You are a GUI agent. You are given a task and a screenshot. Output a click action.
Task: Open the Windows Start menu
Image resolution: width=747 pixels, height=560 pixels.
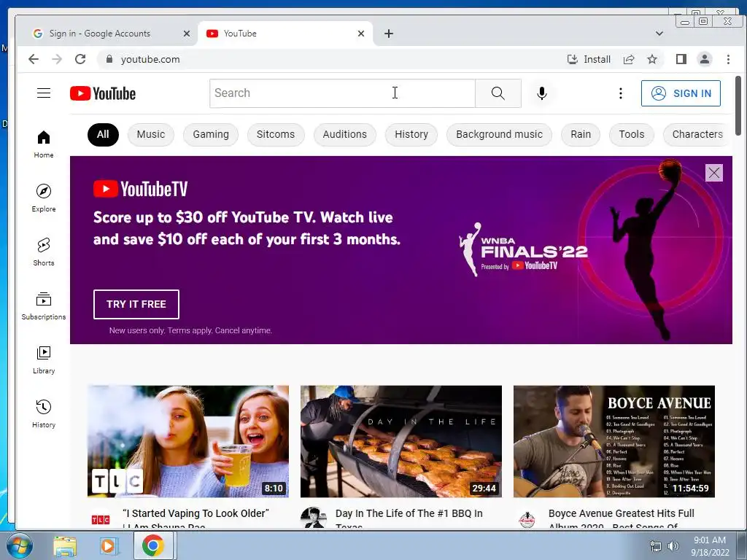tap(19, 545)
